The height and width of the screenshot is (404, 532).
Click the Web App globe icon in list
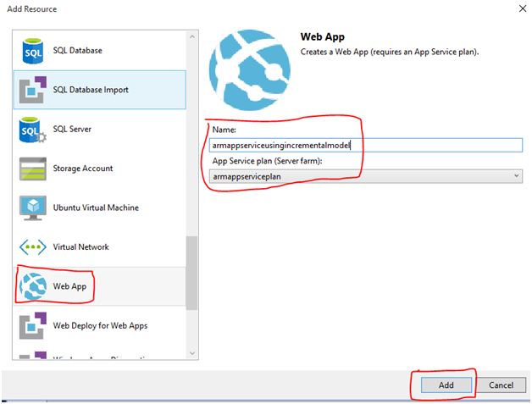(x=32, y=286)
